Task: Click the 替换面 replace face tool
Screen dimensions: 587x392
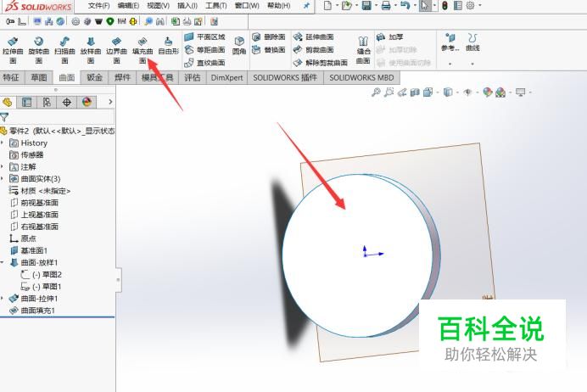Action: pos(269,49)
